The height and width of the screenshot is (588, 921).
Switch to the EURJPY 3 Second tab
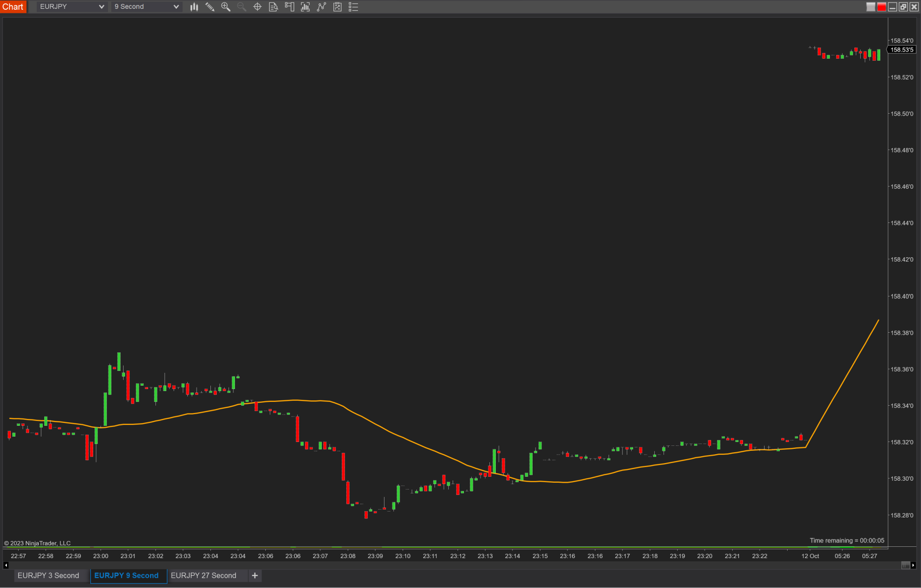[49, 576]
